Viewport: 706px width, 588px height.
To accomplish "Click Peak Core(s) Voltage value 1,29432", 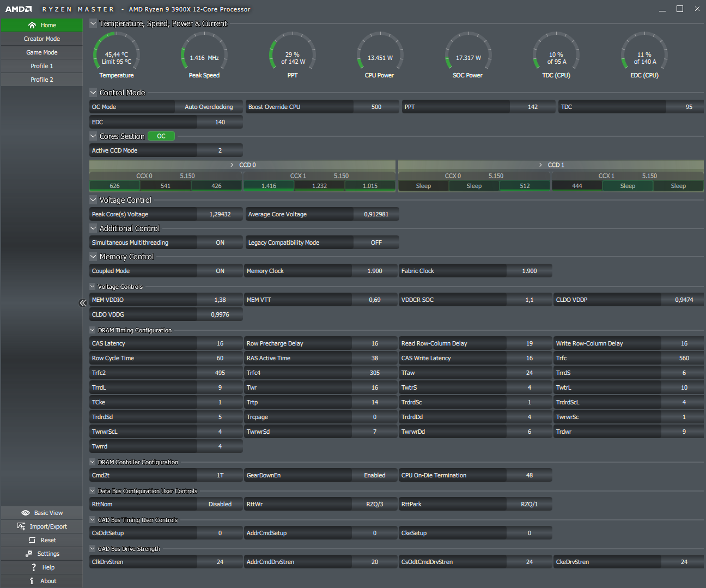I will point(220,214).
